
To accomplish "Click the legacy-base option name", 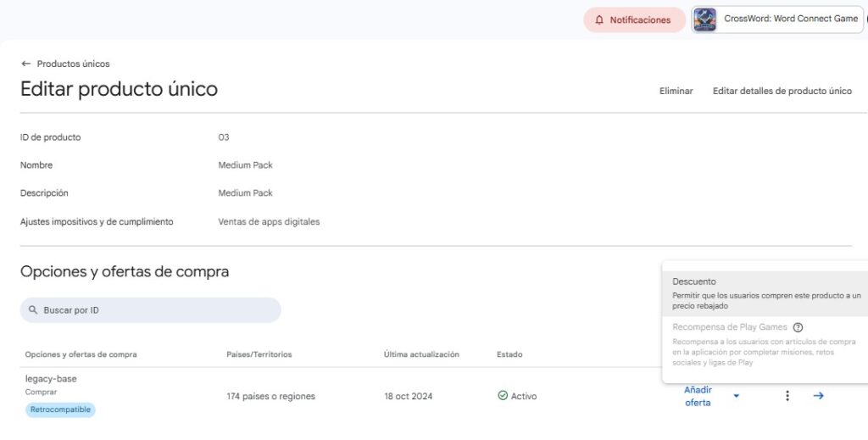I will [x=51, y=379].
